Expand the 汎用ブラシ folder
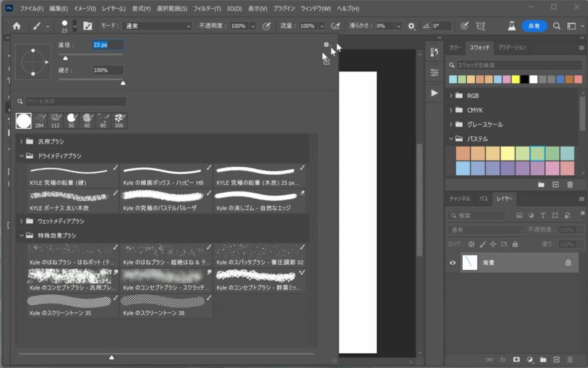Image resolution: width=588 pixels, height=368 pixels. 21,141
